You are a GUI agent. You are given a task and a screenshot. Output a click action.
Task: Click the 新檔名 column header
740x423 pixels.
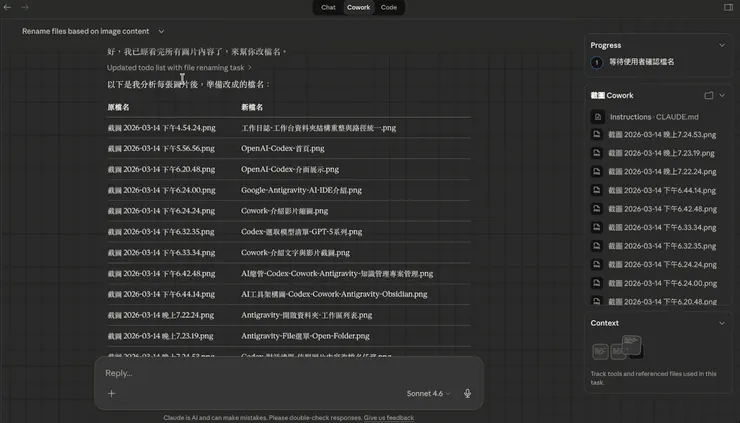click(252, 107)
